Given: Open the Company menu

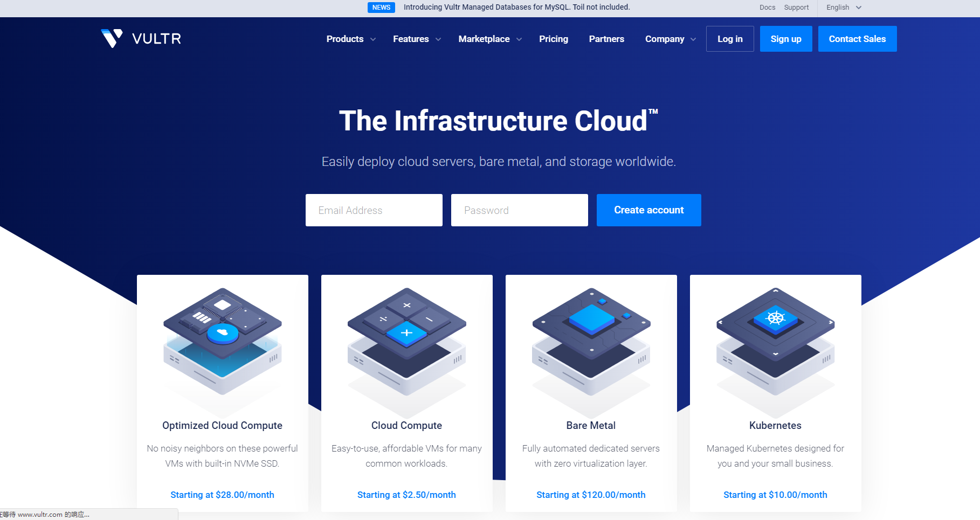Looking at the screenshot, I should tap(665, 39).
